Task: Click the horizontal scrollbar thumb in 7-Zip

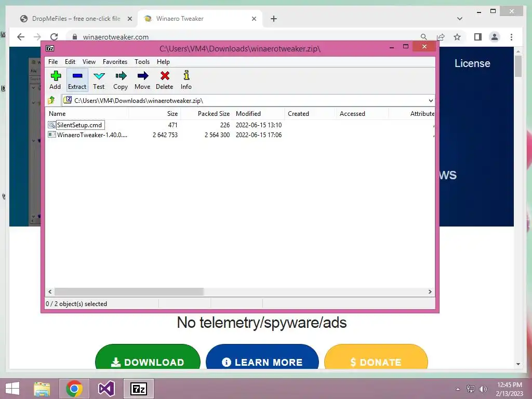Action: [129, 292]
